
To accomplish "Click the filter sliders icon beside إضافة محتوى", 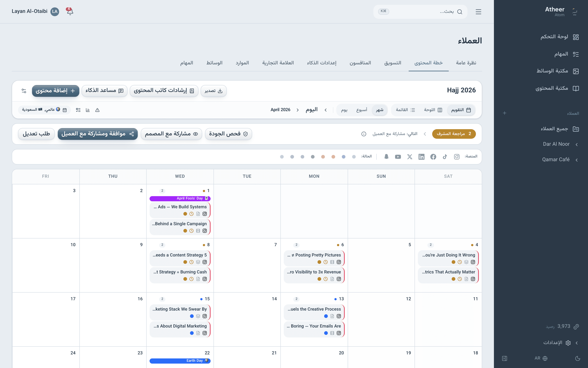I will tap(24, 91).
